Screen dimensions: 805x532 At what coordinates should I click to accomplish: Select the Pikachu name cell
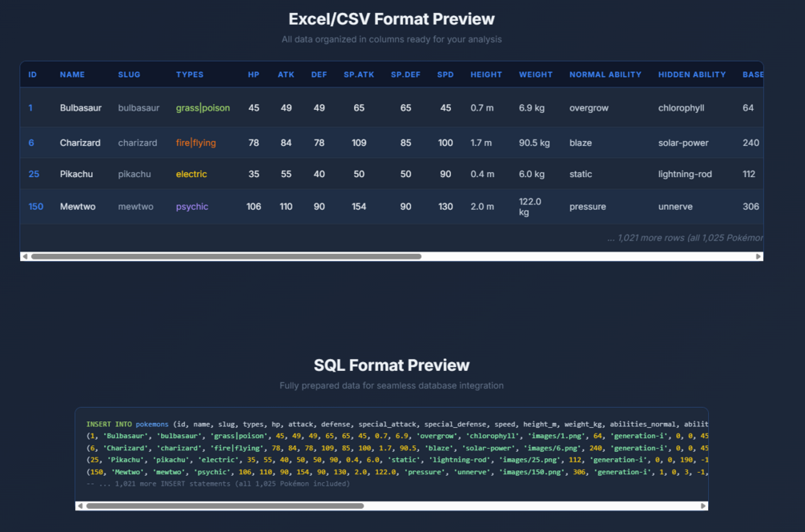coord(77,174)
